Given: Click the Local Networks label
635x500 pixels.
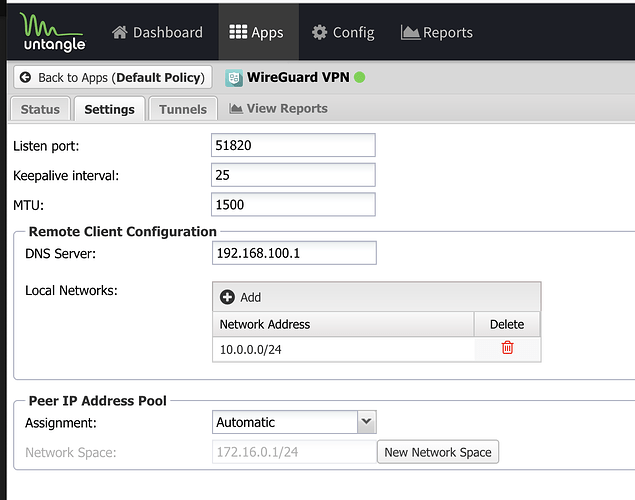Looking at the screenshot, I should click(71, 291).
